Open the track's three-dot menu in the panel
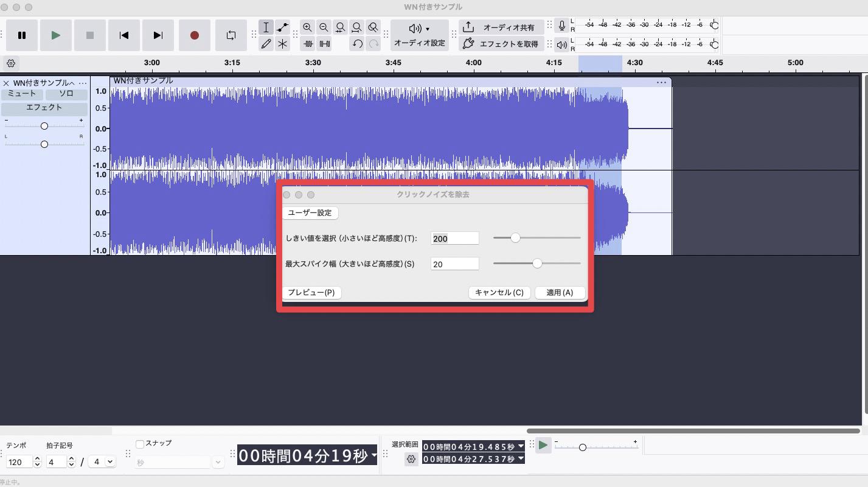Screen dimensions: 868x487 click(x=83, y=83)
